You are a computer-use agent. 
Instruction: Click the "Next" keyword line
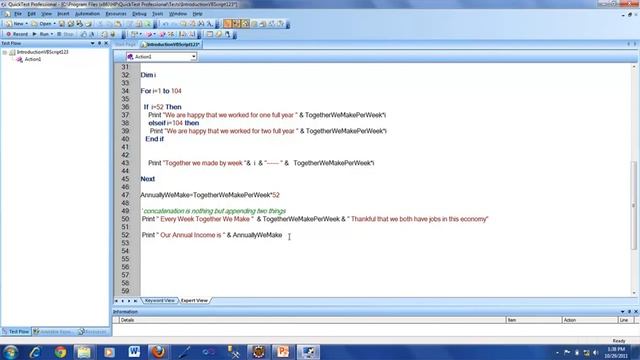point(148,179)
